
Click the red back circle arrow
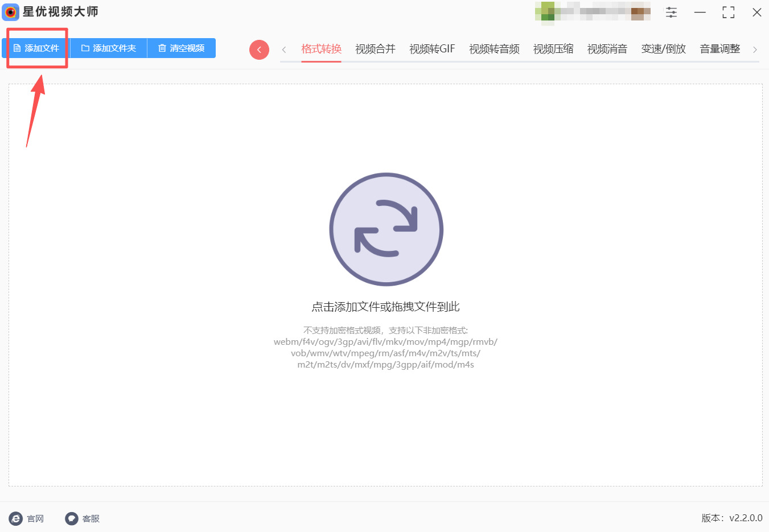click(x=259, y=49)
